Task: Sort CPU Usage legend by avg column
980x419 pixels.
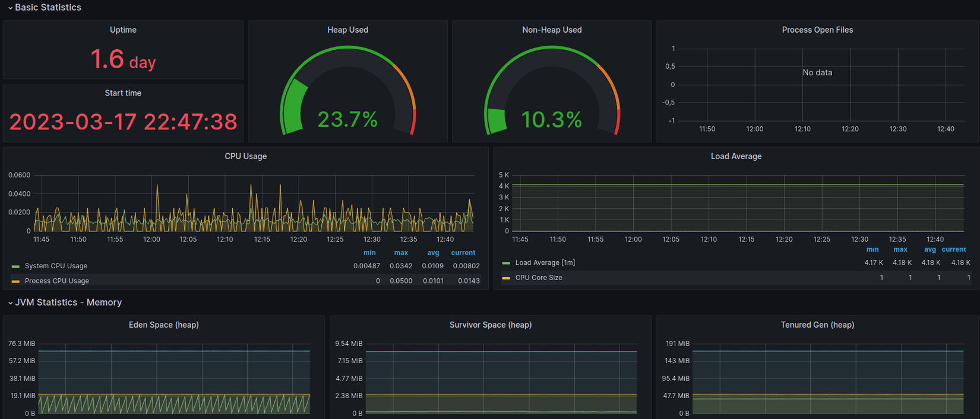Action: [x=433, y=253]
